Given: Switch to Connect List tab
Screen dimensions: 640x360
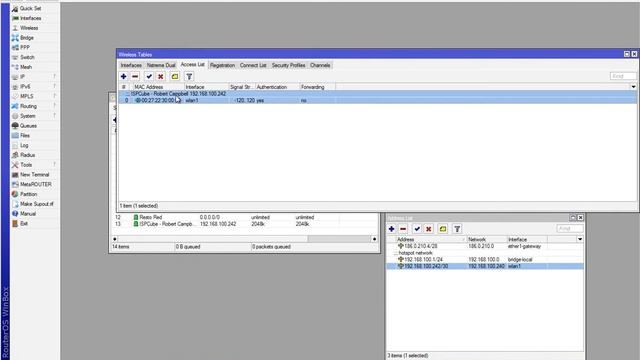Looking at the screenshot, I should [253, 65].
